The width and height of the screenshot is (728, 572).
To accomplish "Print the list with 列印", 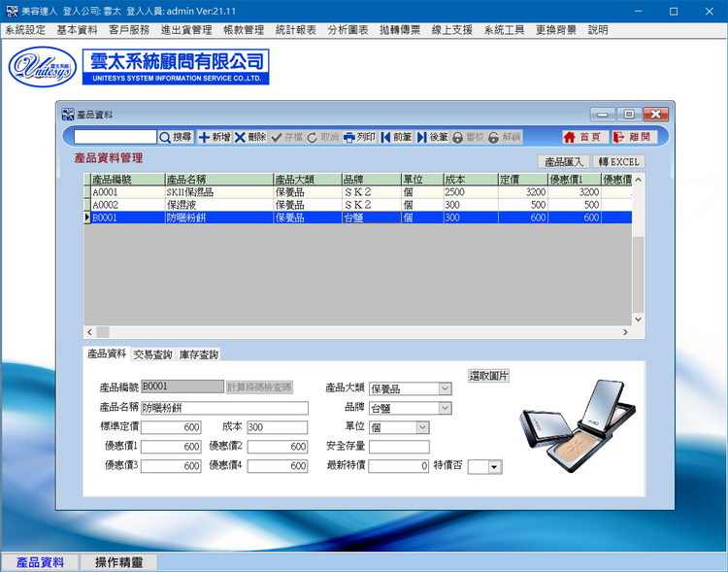I will coord(359,138).
